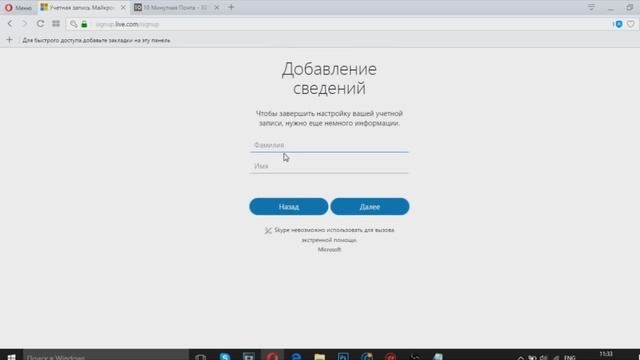
Task: Show hidden tray icons chevron
Action: pyautogui.click(x=521, y=357)
